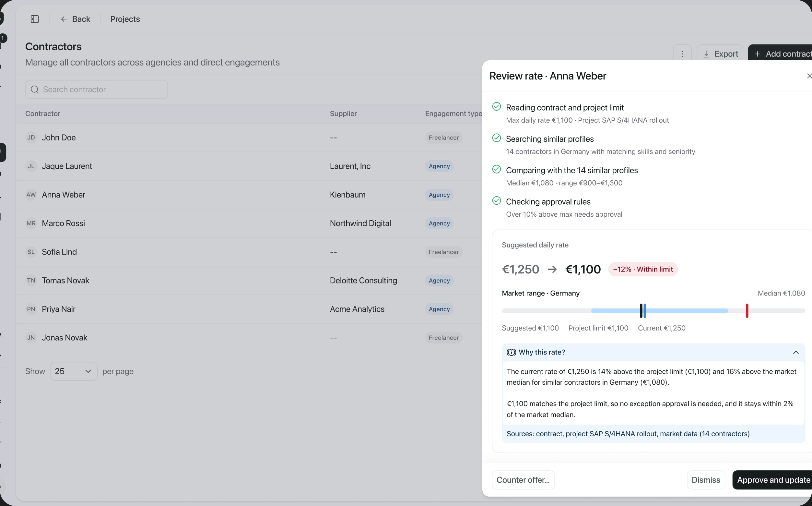Screen dimensions: 812x506
Task: Open Jaque Laurent's contractor row
Action: tap(249, 166)
